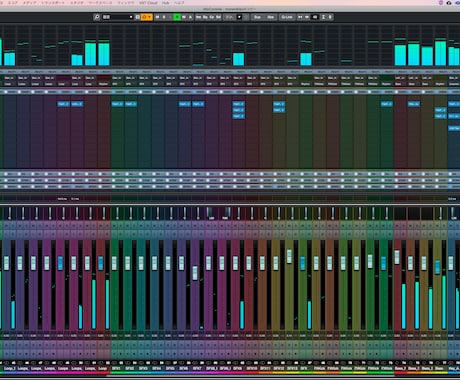Open the rack settings icon beside filter dropdown

(137, 17)
